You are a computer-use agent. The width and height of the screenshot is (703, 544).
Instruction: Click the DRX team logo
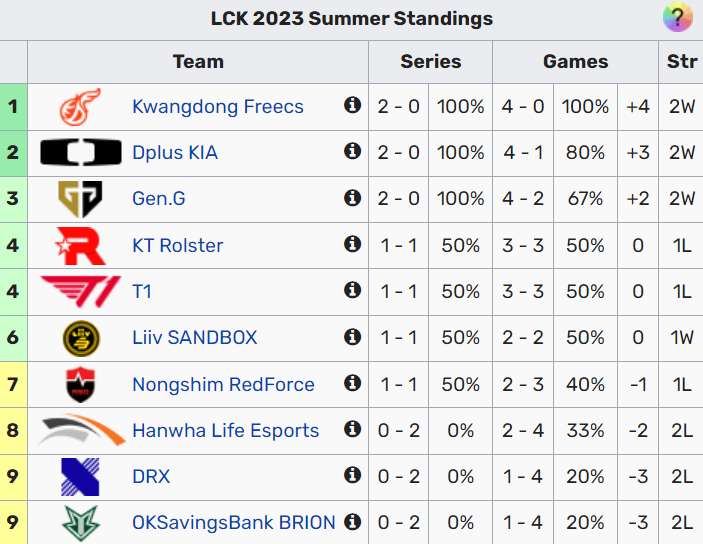[x=80, y=477]
